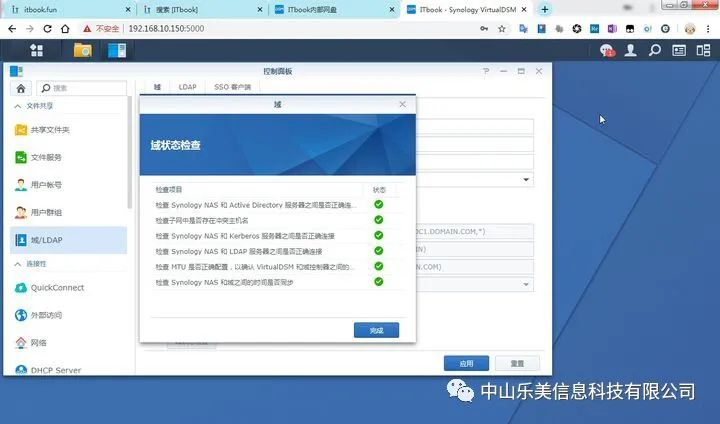Viewport: 720px width, 424px height.
Task: Collapse the 连接性 section
Action: click(x=15, y=264)
